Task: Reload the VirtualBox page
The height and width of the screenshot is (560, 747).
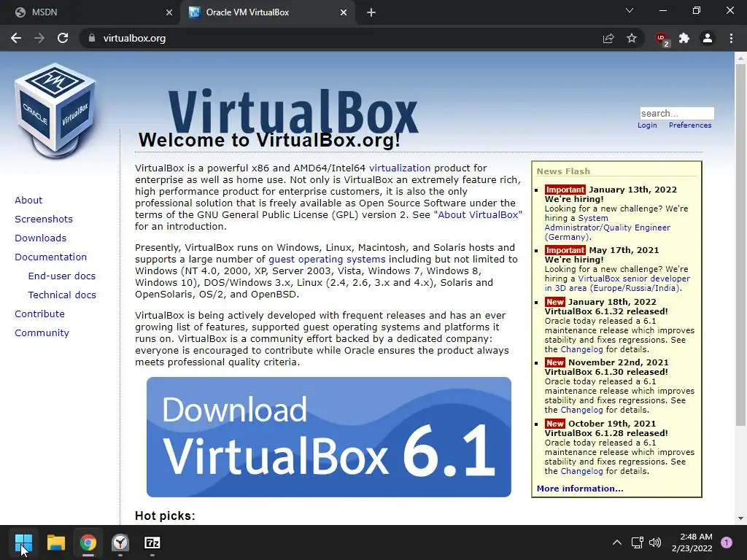Action: pyautogui.click(x=63, y=38)
